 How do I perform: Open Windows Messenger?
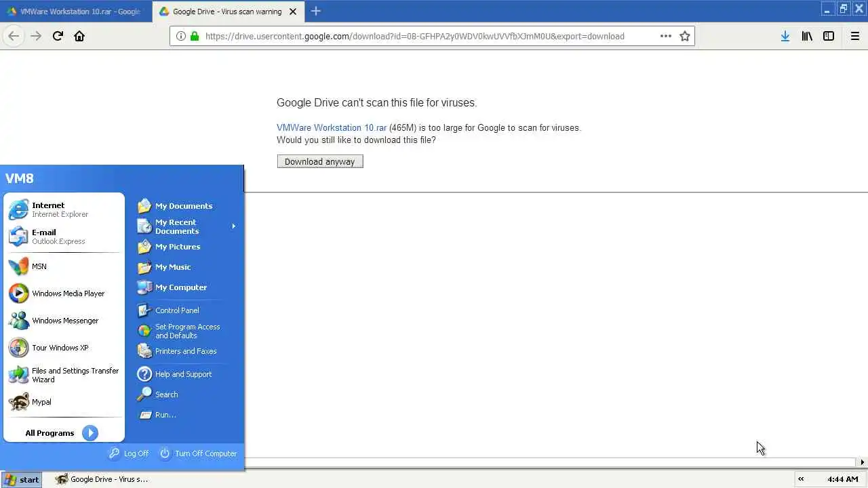coord(64,321)
